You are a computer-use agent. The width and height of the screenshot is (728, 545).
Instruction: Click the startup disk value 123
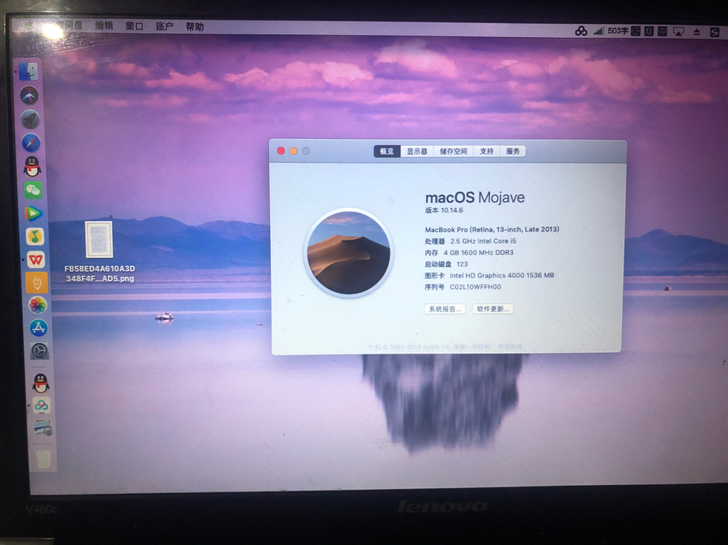pyautogui.click(x=462, y=264)
